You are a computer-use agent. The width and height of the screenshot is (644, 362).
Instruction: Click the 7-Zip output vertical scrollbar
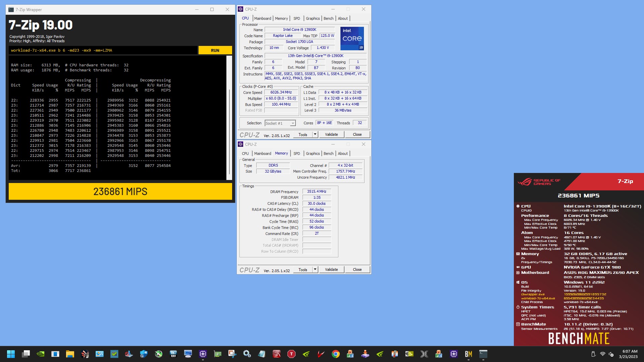coord(229,118)
